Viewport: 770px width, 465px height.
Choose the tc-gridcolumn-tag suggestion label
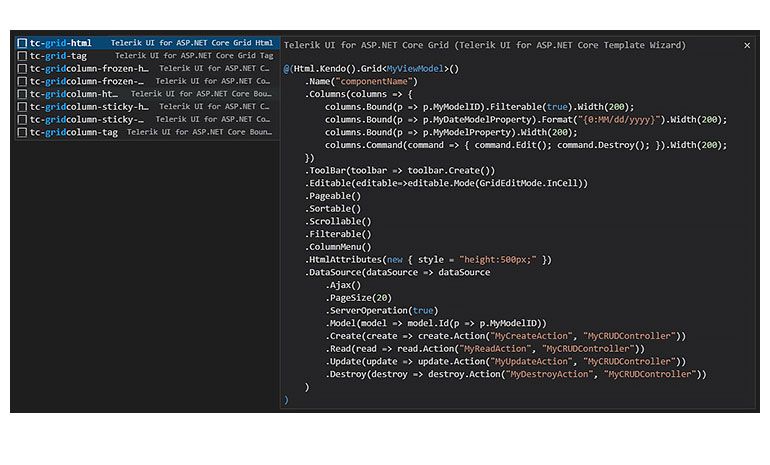tap(74, 133)
